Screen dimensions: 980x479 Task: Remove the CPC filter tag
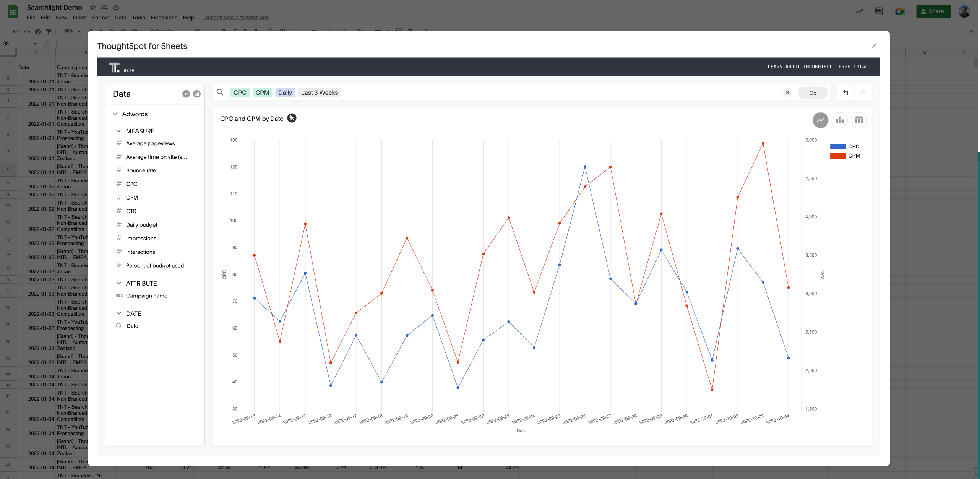point(239,92)
